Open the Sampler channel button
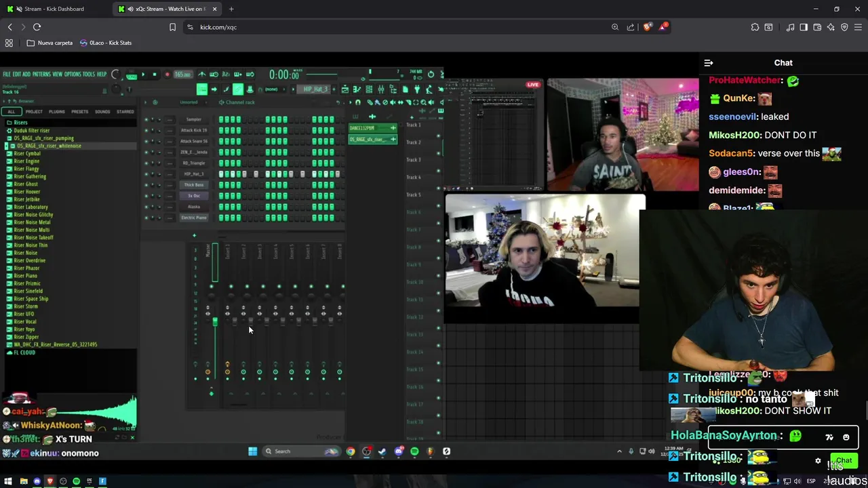 (x=194, y=119)
